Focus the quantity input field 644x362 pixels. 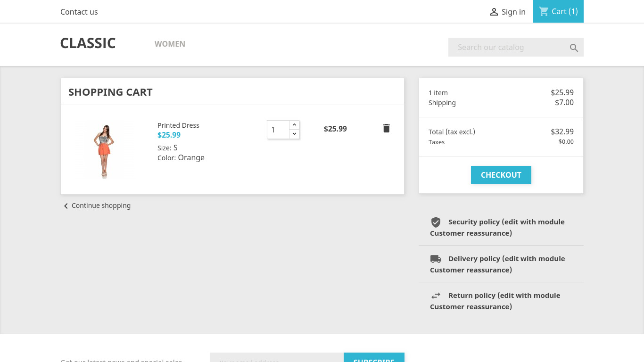pyautogui.click(x=278, y=130)
